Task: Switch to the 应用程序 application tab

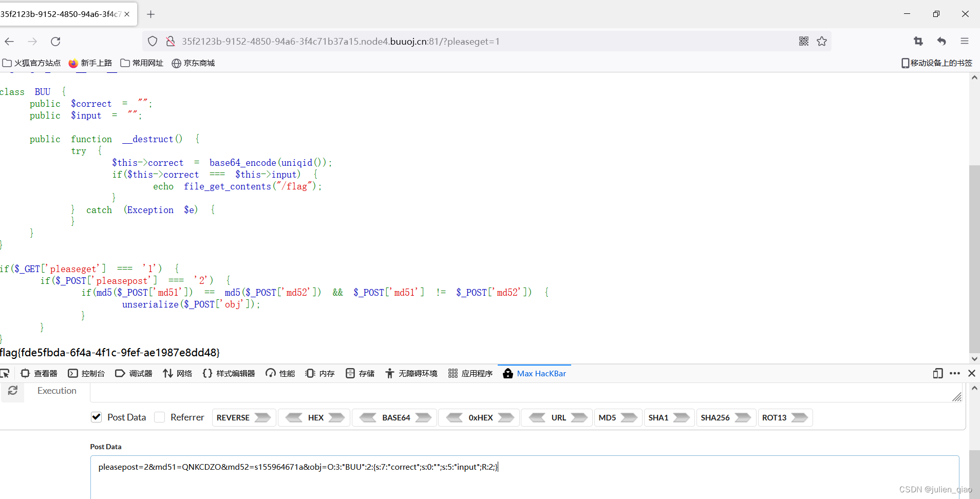Action: point(470,373)
